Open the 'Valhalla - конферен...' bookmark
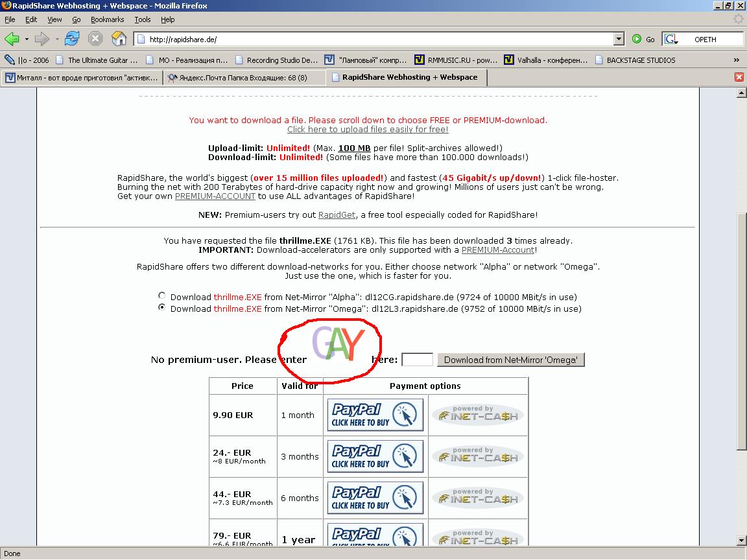The image size is (747, 560). 546,60
